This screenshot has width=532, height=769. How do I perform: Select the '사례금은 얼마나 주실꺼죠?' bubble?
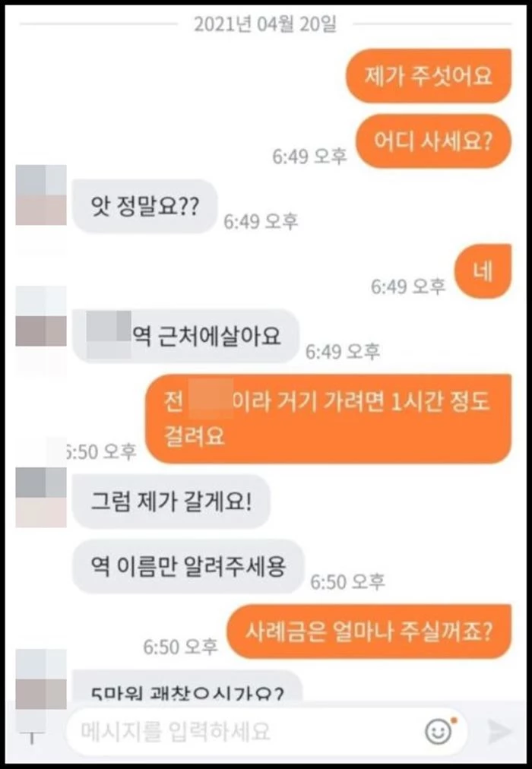click(369, 631)
